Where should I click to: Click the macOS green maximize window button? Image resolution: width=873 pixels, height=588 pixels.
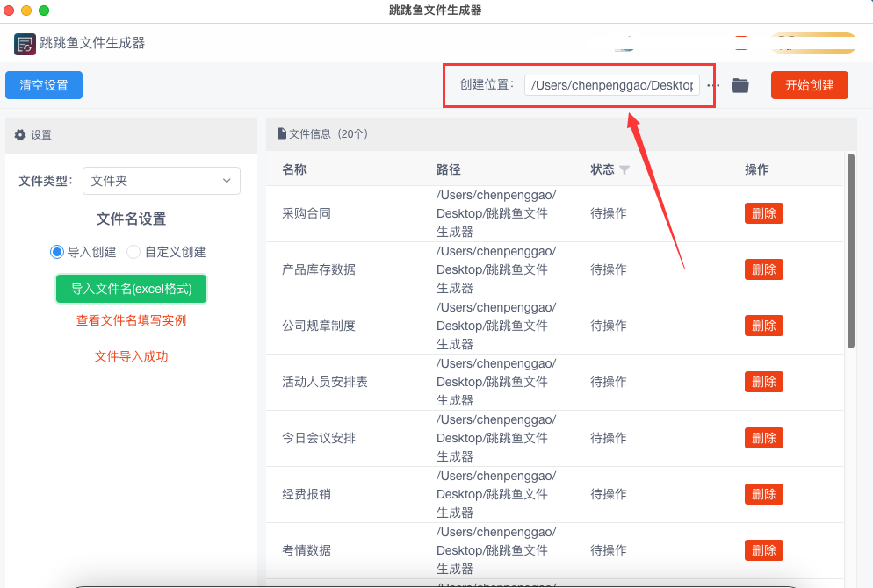pyautogui.click(x=44, y=10)
